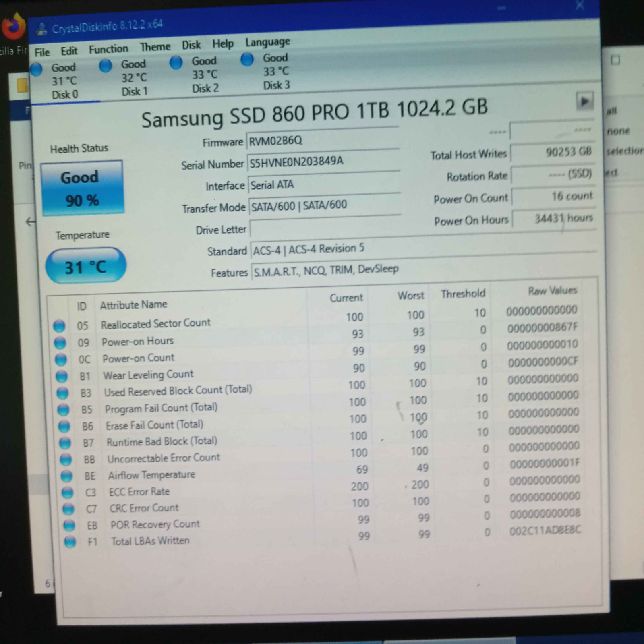This screenshot has width=644, height=644.
Task: Close the CrystalDiskInfo window
Action: (x=580, y=6)
